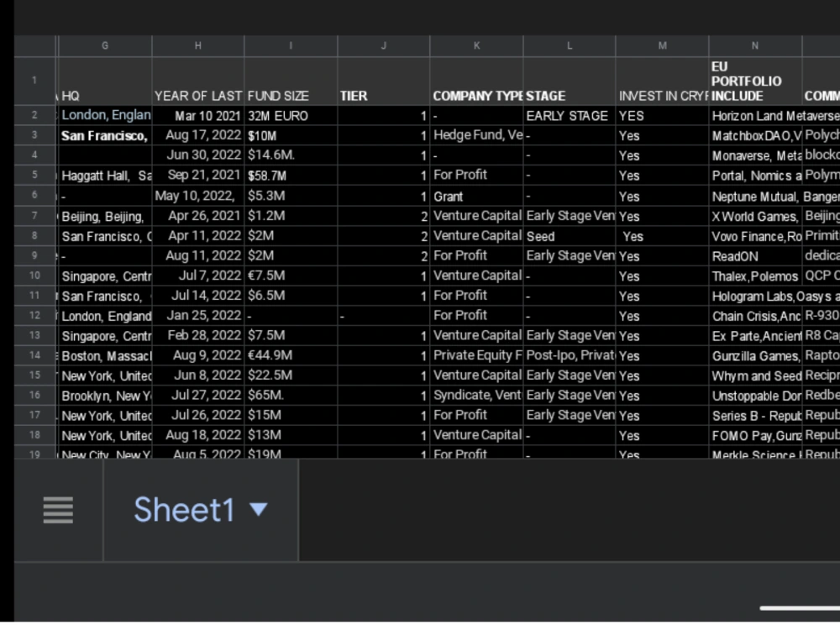This screenshot has height=630, width=840.
Task: Select the $14.6M. fund size cell
Action: click(x=291, y=155)
